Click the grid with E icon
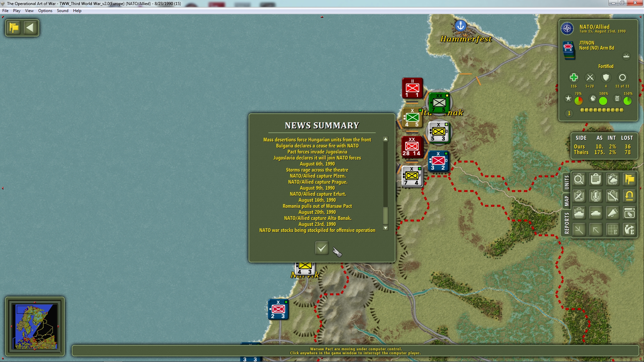 click(612, 230)
